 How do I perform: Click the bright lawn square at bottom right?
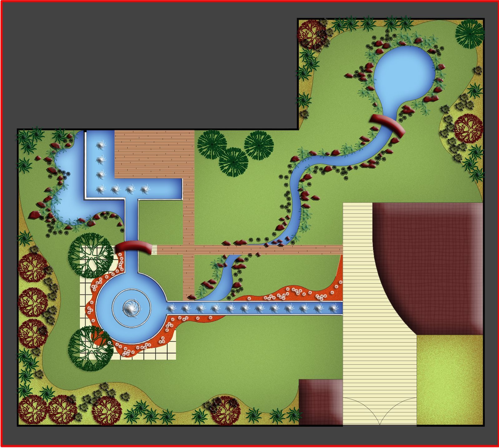click(x=449, y=379)
